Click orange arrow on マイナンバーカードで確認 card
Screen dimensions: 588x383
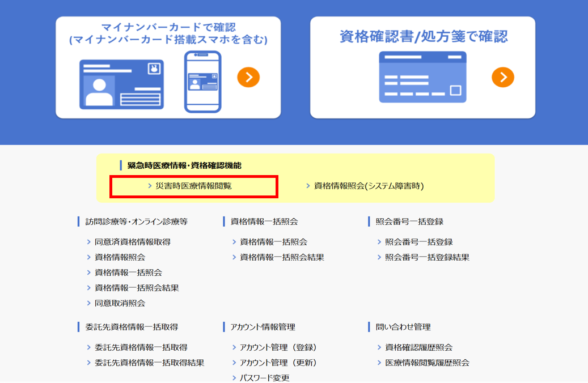point(248,77)
